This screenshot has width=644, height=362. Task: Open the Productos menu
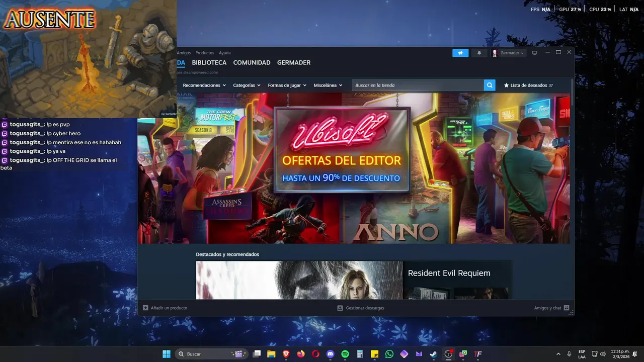point(205,53)
